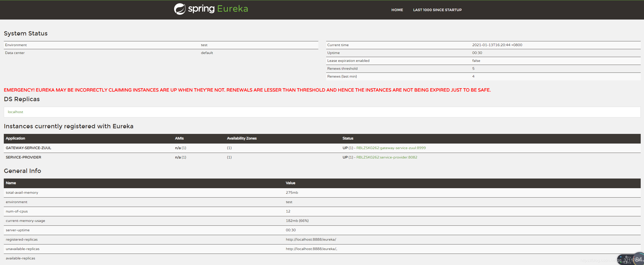Open the circular 84% performance gauge overlay
The height and width of the screenshot is (265, 644).
[x=639, y=259]
